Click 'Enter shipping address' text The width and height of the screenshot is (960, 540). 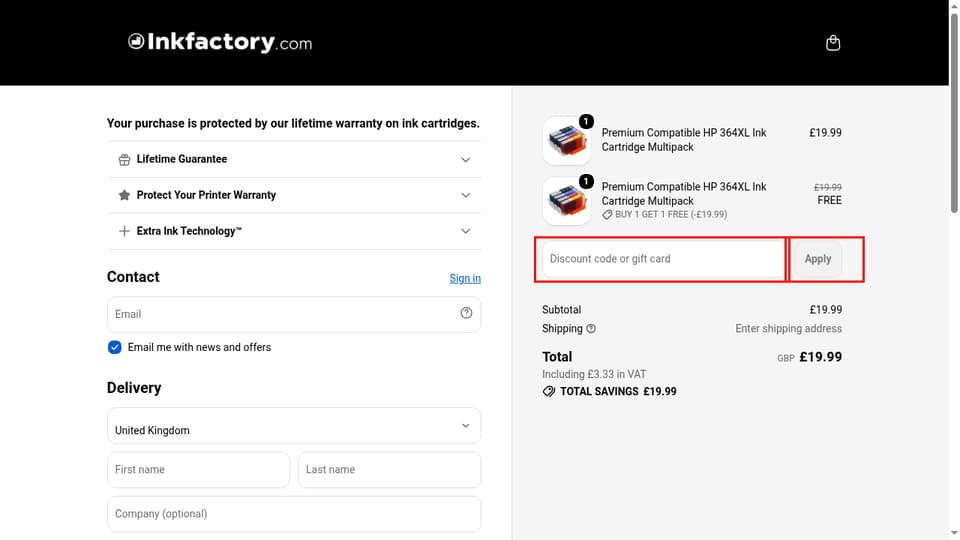click(789, 329)
